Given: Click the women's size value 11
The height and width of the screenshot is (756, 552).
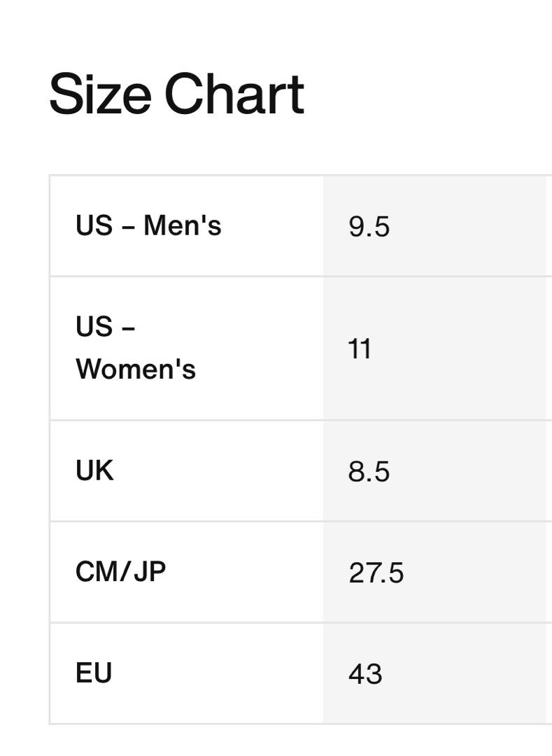Looking at the screenshot, I should [360, 349].
